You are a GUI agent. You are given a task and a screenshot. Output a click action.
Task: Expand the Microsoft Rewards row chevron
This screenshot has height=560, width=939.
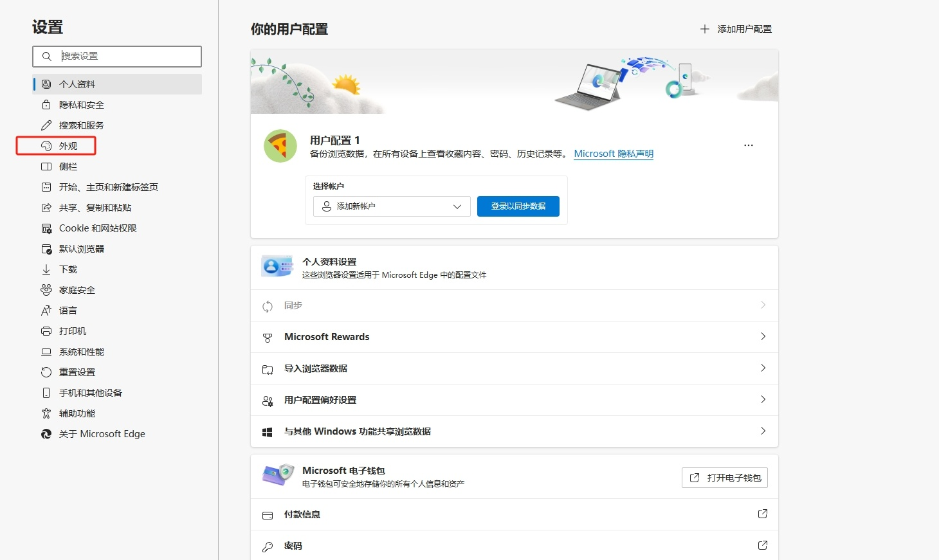point(763,336)
